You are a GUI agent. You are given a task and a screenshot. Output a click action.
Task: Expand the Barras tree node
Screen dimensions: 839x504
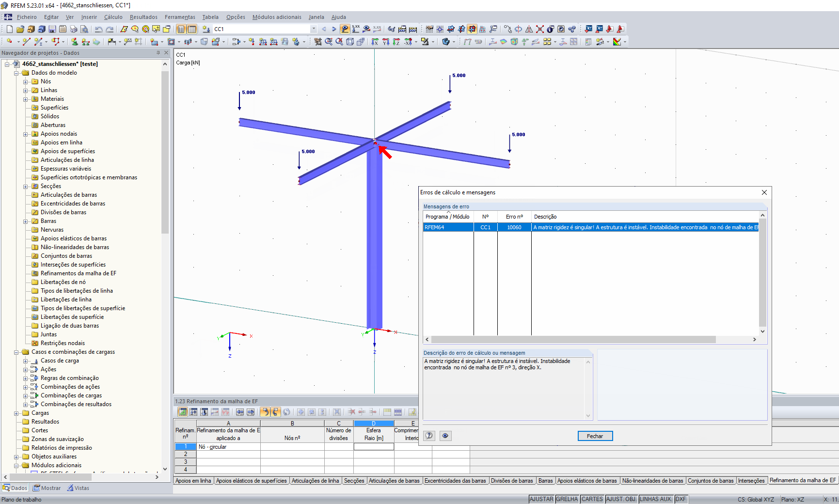26,221
